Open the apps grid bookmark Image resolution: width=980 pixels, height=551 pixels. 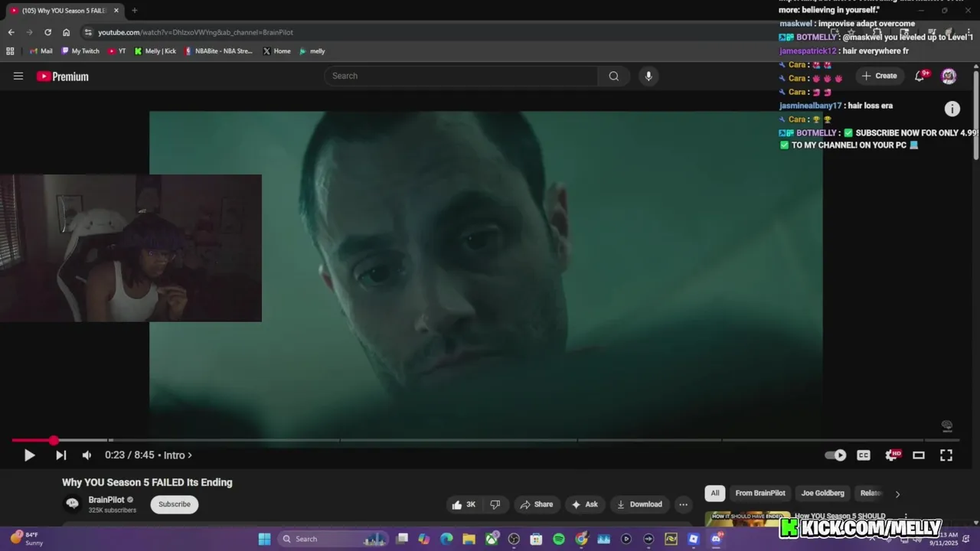10,51
